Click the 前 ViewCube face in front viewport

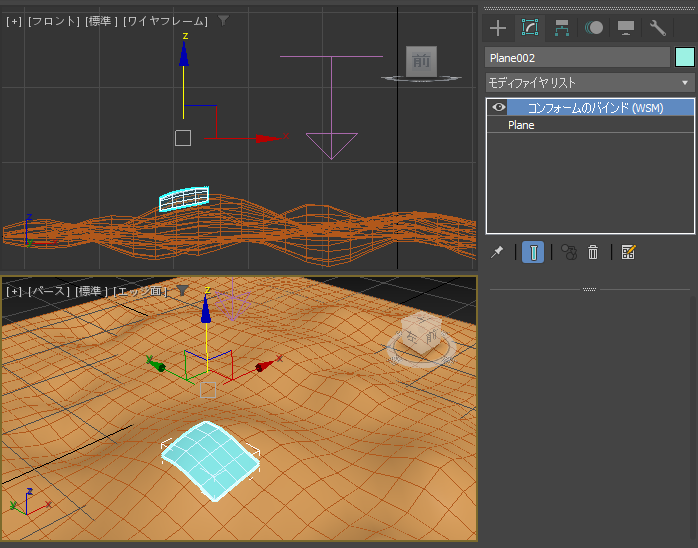coord(421,61)
